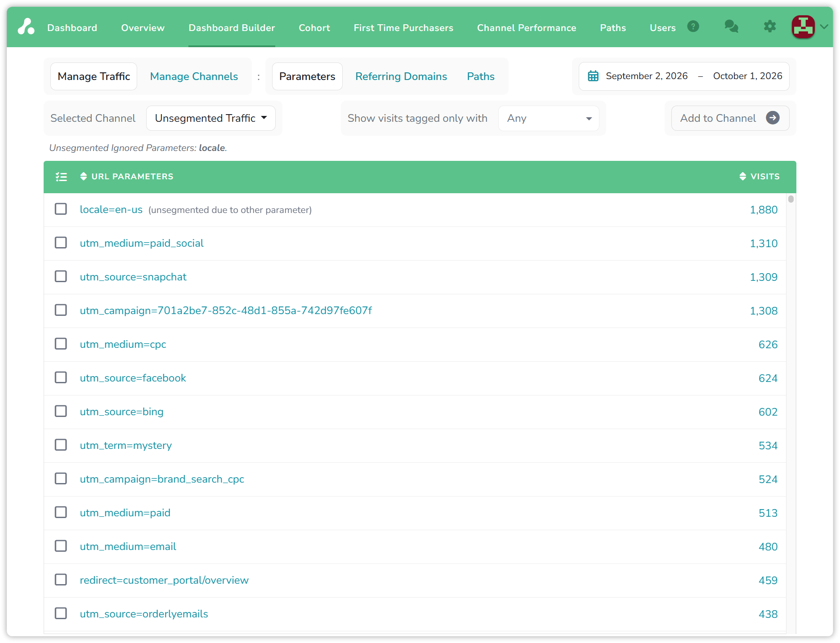Click the 626 visits value
840x643 pixels.
pyautogui.click(x=768, y=345)
